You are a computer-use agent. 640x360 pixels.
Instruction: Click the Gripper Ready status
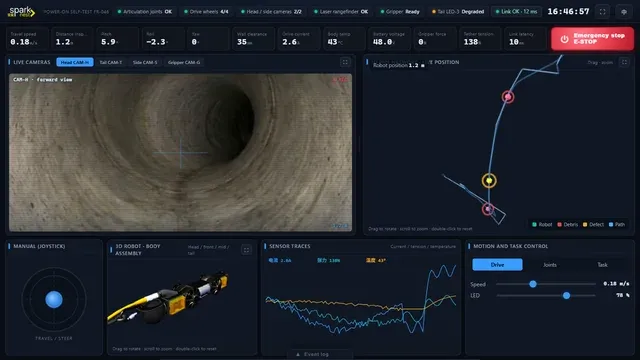[x=400, y=12]
